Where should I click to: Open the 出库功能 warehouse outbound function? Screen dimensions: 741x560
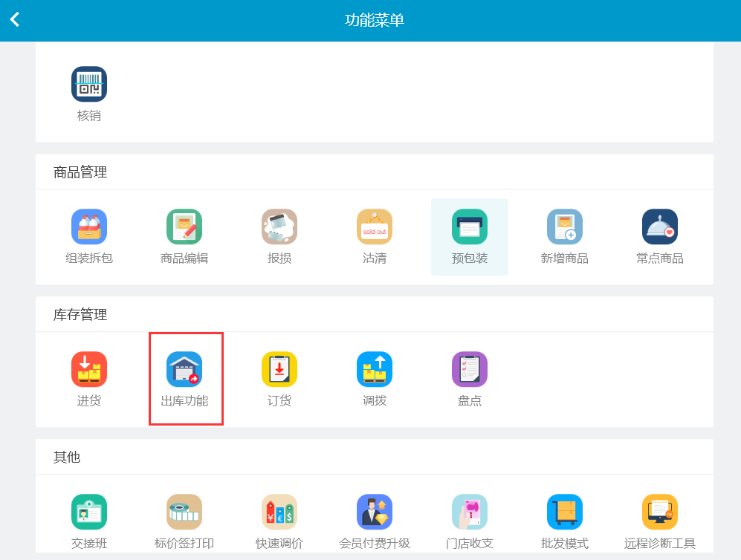(x=184, y=380)
